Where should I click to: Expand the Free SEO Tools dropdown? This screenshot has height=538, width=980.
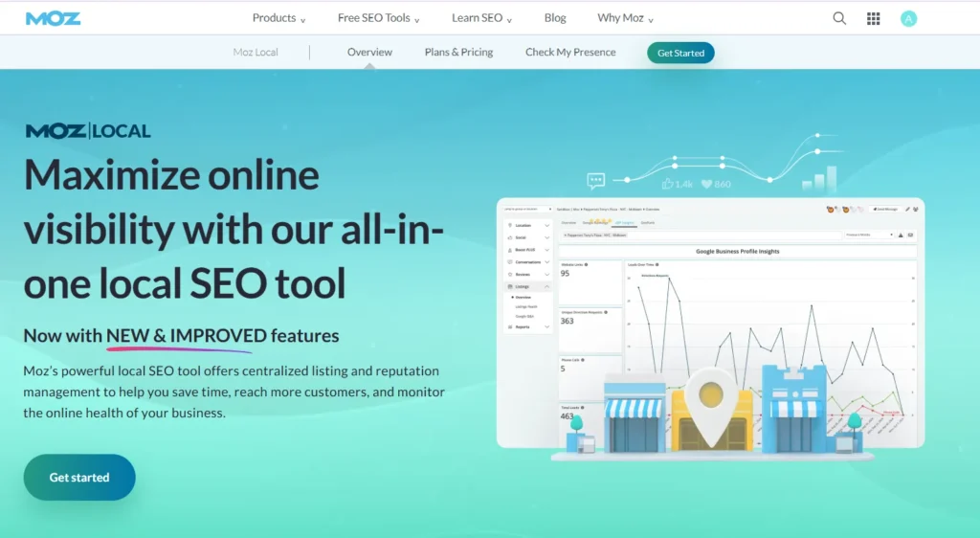tap(379, 18)
